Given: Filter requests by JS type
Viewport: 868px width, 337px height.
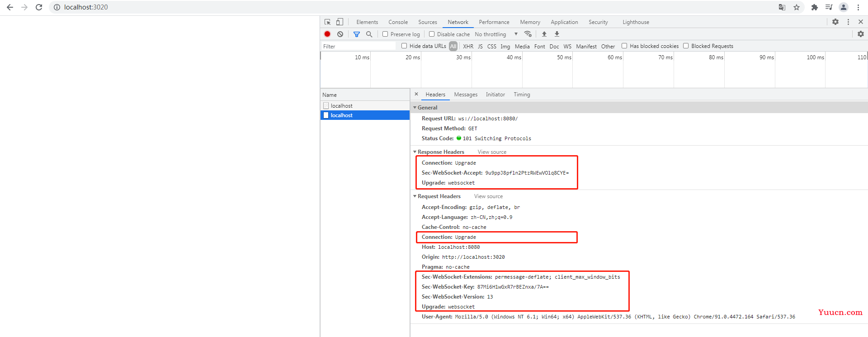Looking at the screenshot, I should [480, 46].
